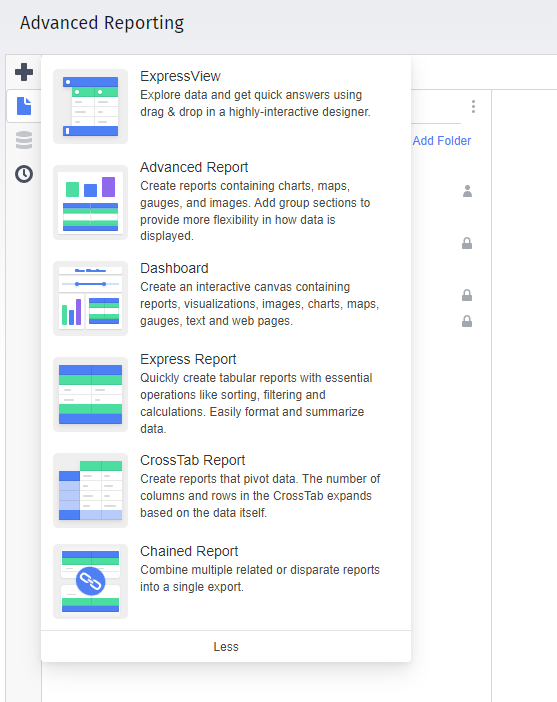
Task: Click the Express Report table thumbnail
Action: [x=90, y=394]
